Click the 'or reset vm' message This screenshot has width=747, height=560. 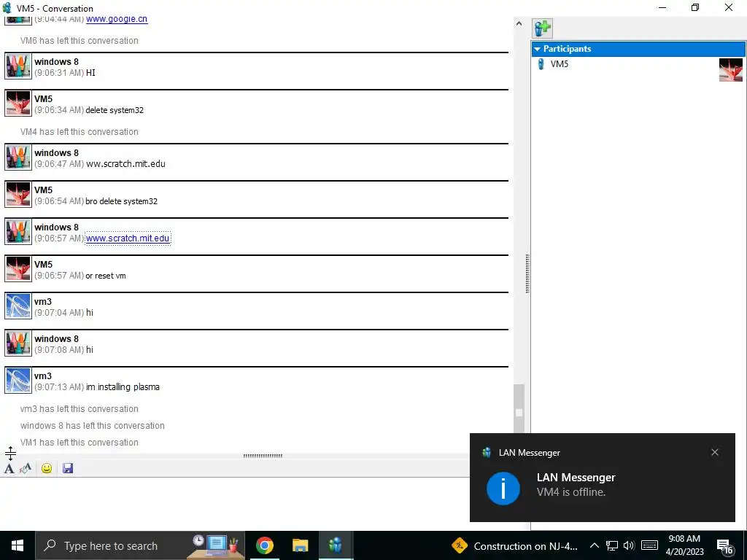[x=106, y=276]
